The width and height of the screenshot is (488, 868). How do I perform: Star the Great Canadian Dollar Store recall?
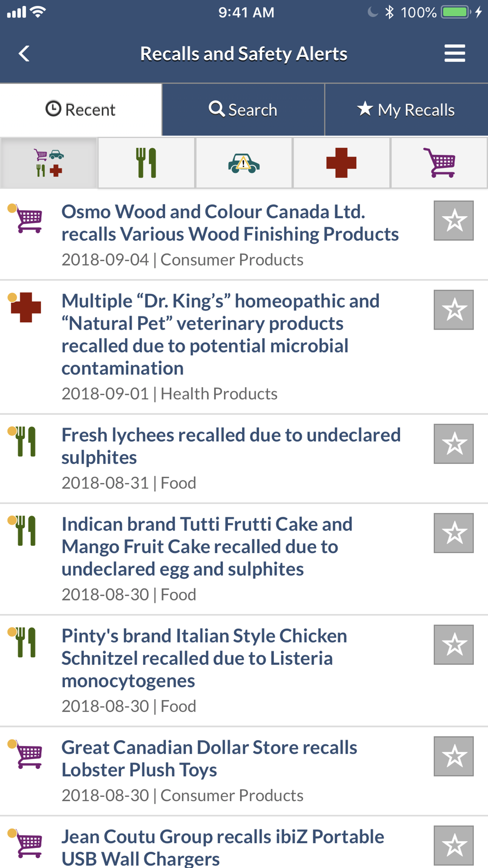coord(454,756)
